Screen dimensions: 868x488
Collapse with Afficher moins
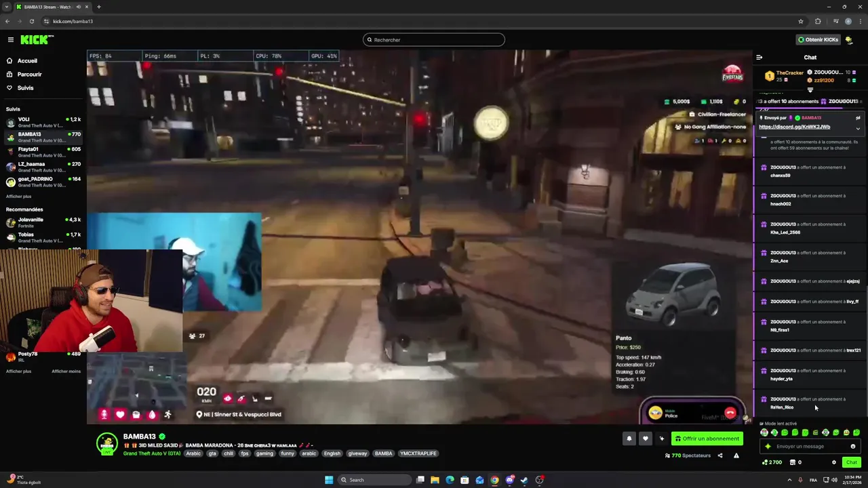click(x=66, y=371)
